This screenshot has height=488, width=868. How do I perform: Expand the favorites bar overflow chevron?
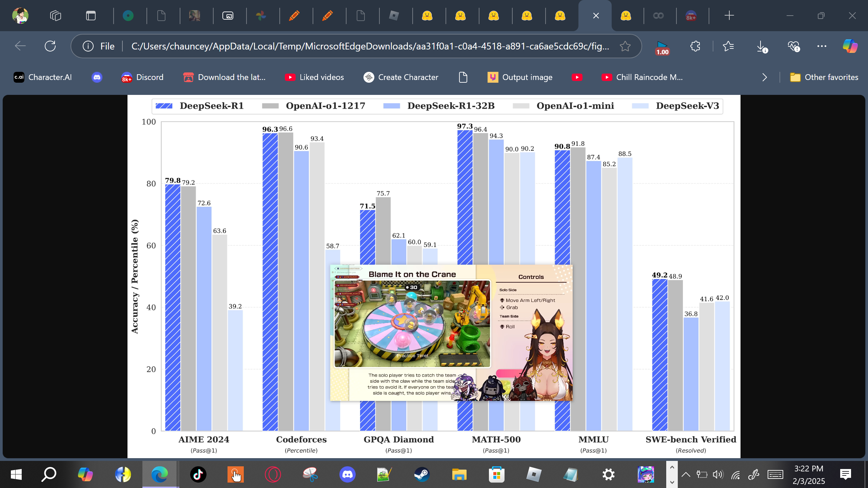point(764,77)
